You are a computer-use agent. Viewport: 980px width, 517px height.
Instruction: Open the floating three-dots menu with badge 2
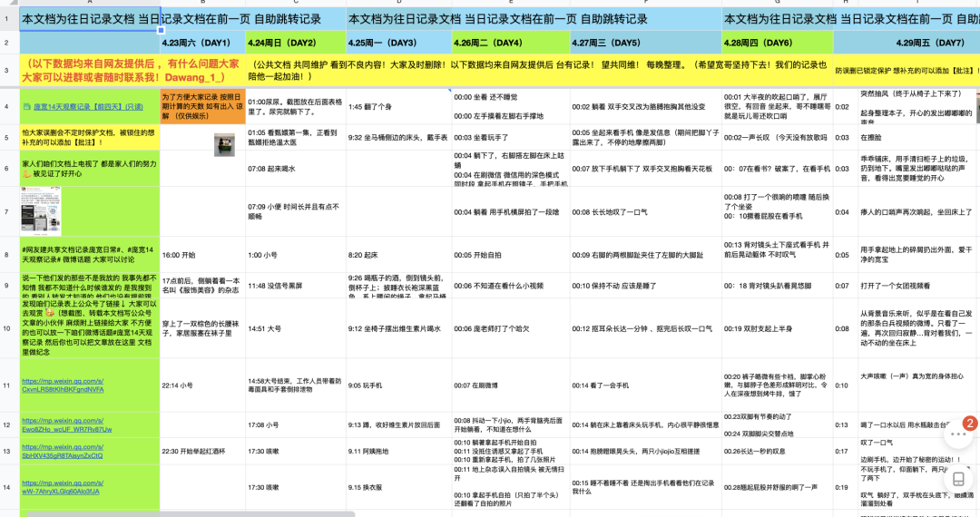[x=959, y=434]
